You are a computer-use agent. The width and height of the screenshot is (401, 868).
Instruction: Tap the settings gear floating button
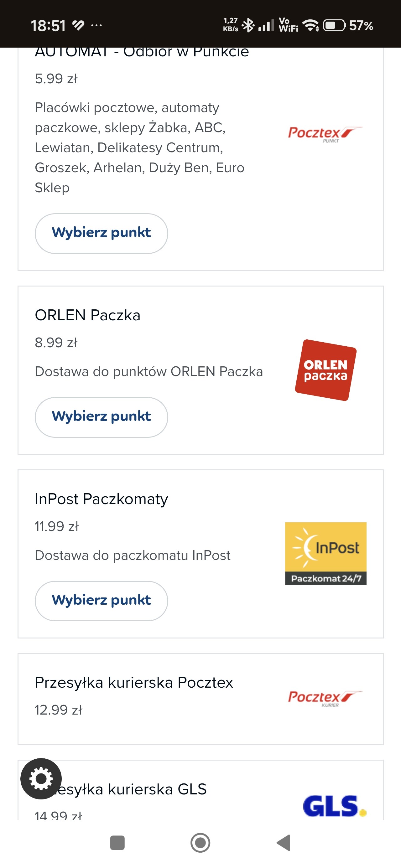click(41, 778)
